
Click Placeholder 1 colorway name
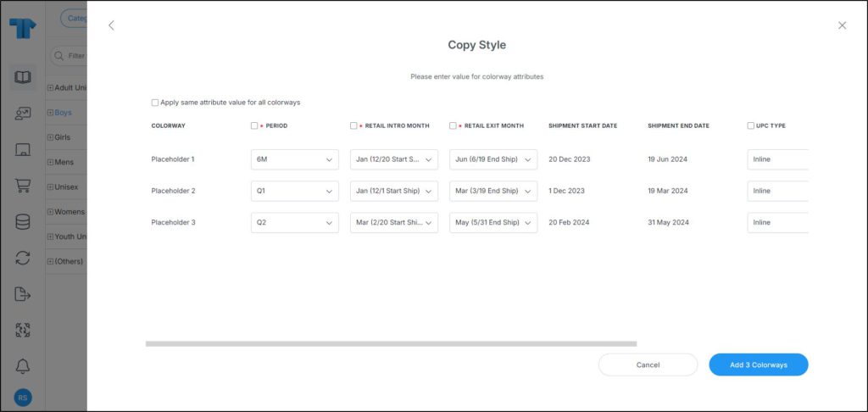173,159
